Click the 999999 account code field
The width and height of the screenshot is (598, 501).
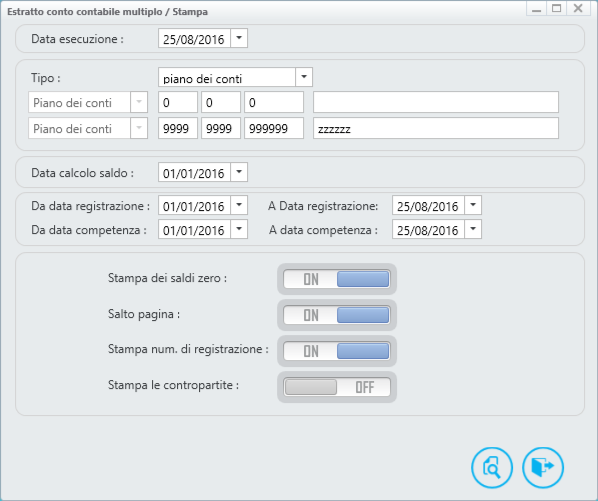(x=274, y=128)
